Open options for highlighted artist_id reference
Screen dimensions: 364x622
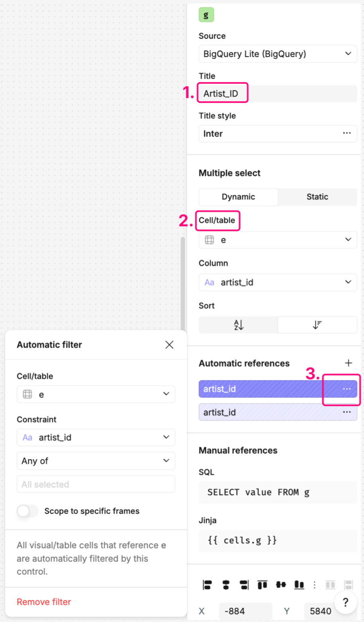(x=347, y=389)
